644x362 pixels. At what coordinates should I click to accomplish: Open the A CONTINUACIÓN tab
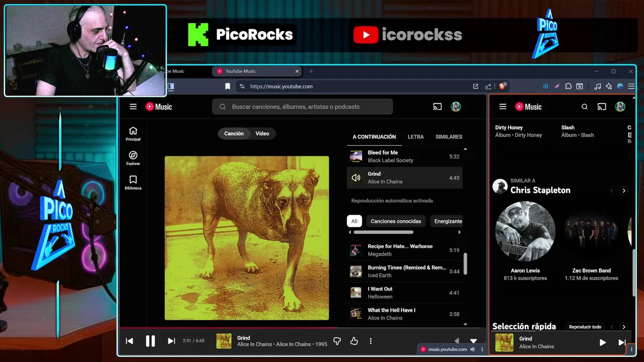(374, 137)
